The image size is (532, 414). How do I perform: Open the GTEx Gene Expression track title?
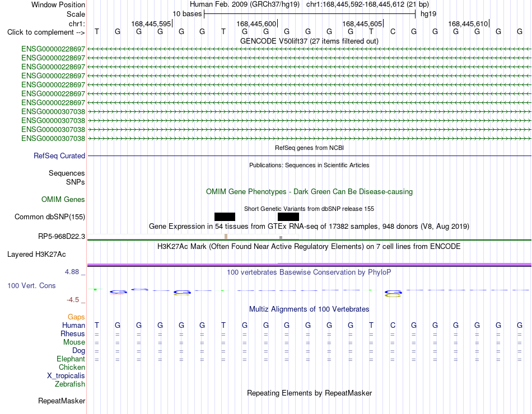pos(309,226)
